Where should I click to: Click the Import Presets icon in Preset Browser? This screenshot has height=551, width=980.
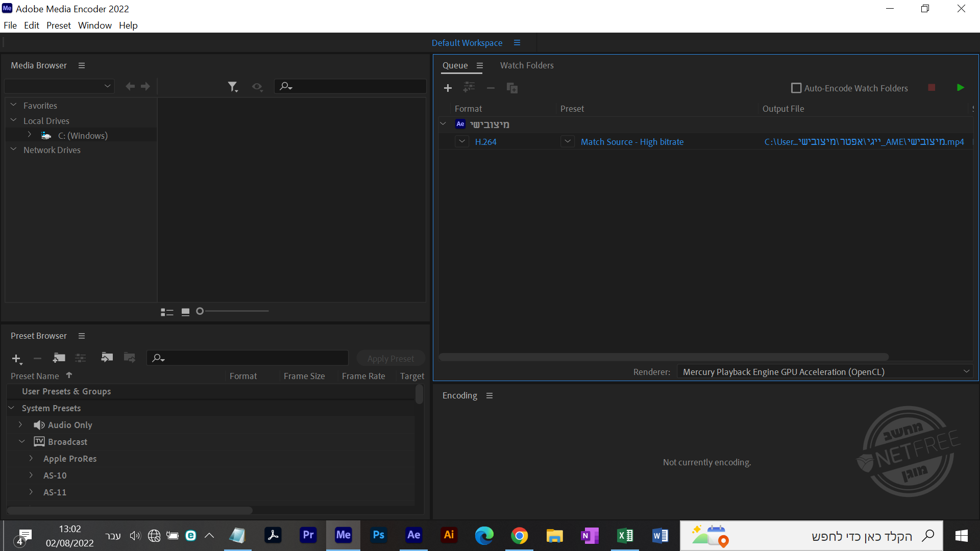coord(107,358)
